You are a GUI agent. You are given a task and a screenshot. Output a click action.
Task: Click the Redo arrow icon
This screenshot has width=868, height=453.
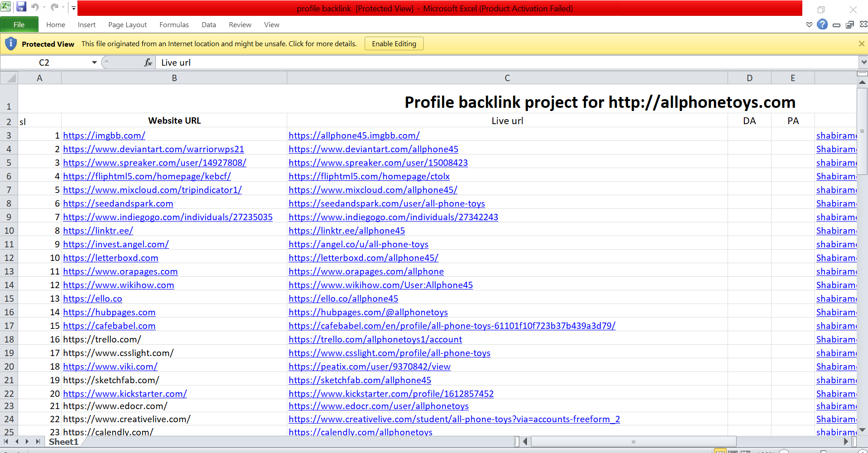point(54,7)
